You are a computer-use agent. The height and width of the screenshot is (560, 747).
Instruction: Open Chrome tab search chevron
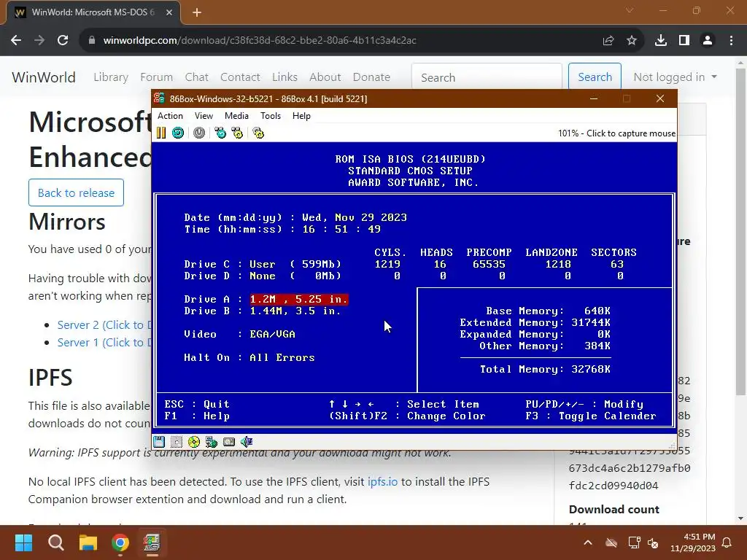click(x=630, y=10)
